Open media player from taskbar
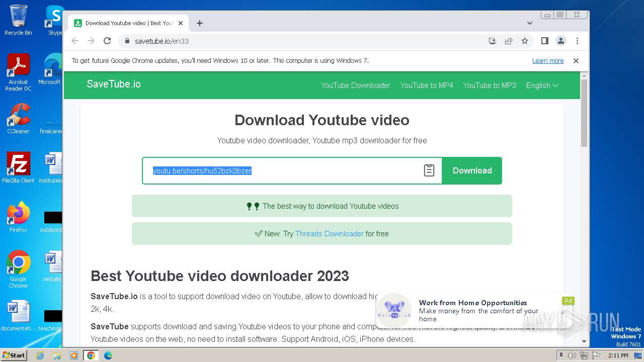The image size is (644, 362). [74, 355]
